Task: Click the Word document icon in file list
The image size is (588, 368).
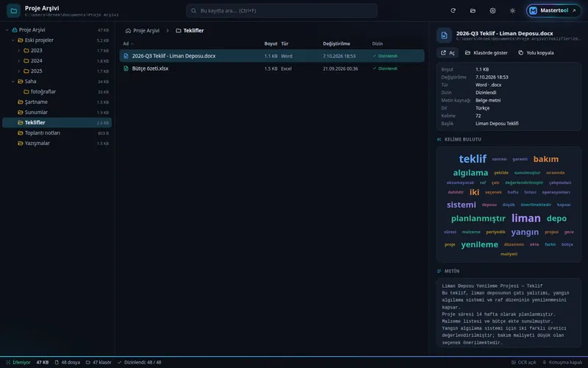Action: click(x=126, y=56)
